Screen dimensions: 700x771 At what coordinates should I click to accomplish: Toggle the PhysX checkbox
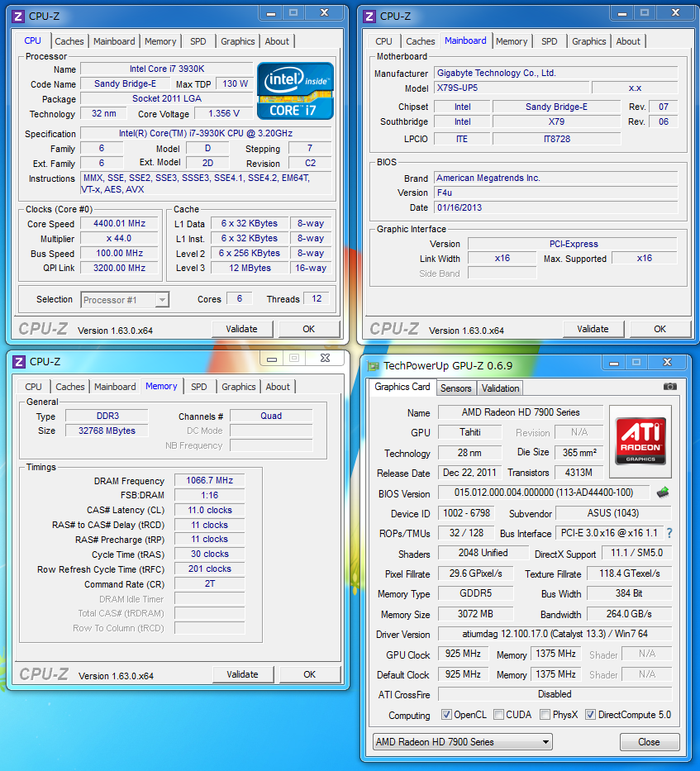click(545, 715)
